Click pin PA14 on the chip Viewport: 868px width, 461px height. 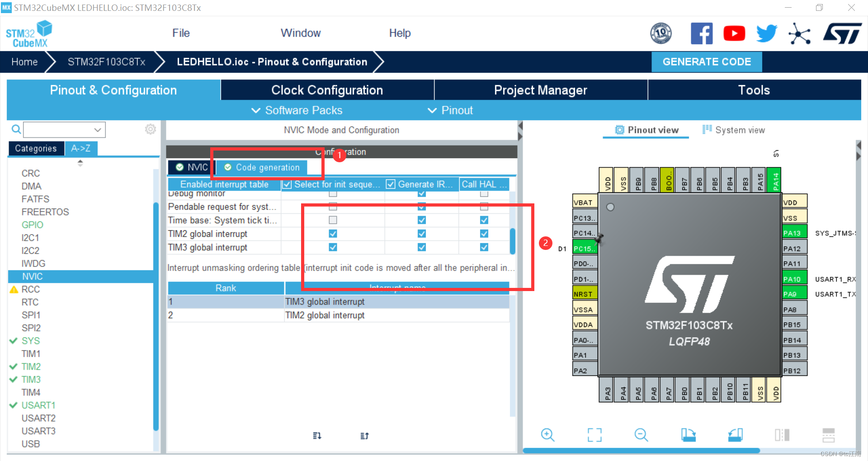(x=774, y=179)
